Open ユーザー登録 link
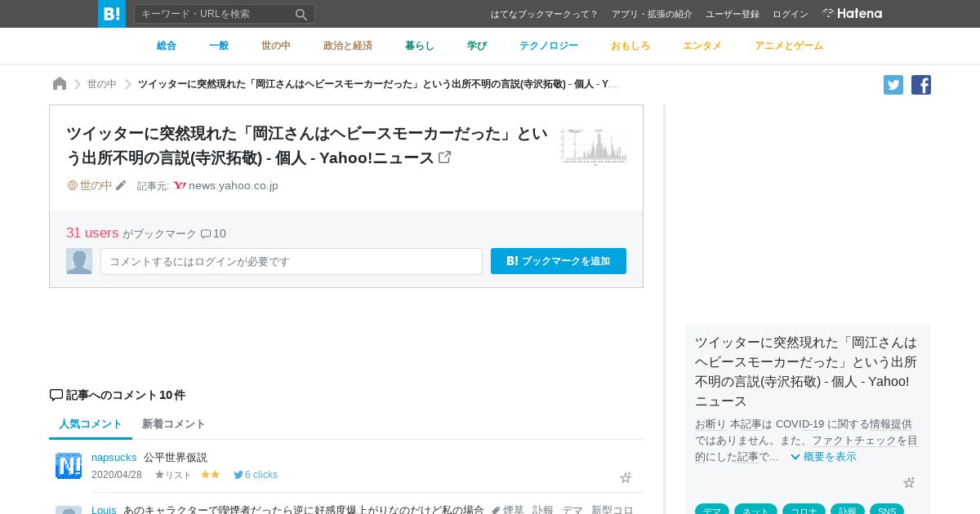 (x=733, y=14)
